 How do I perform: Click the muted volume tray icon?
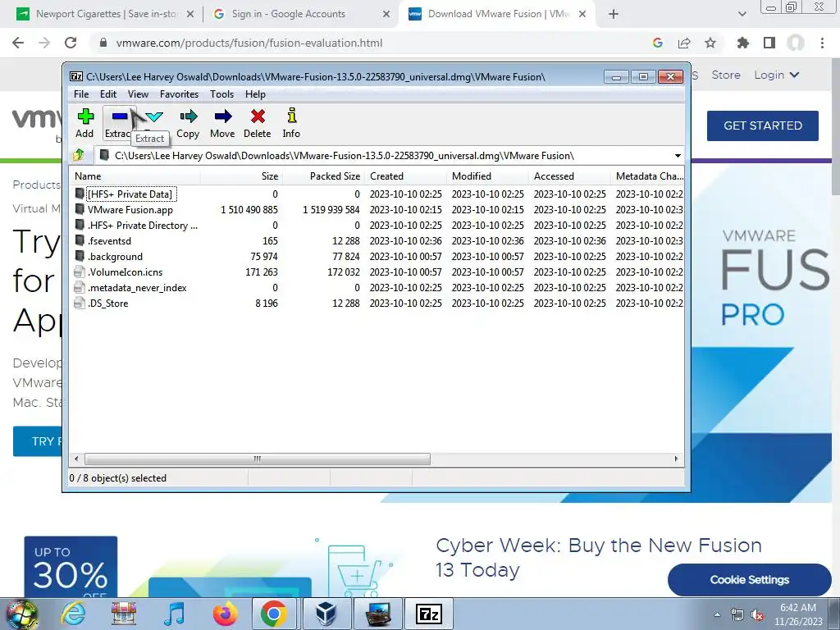[x=757, y=615]
